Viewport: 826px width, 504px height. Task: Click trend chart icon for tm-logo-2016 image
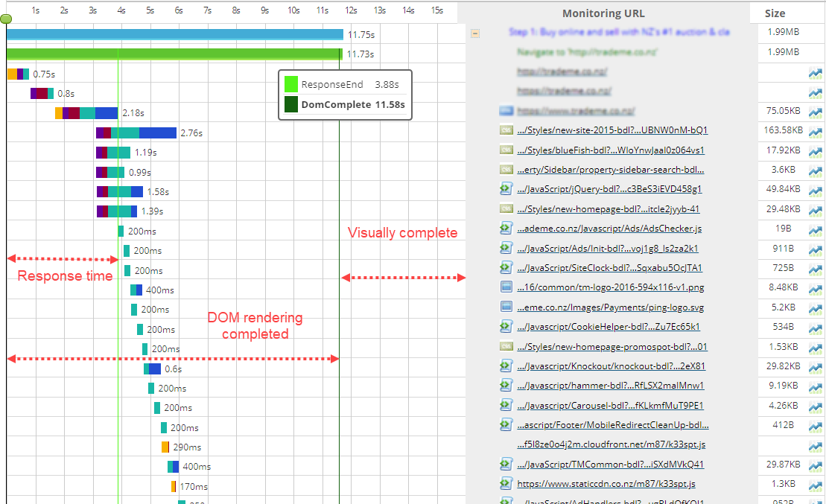coord(815,288)
